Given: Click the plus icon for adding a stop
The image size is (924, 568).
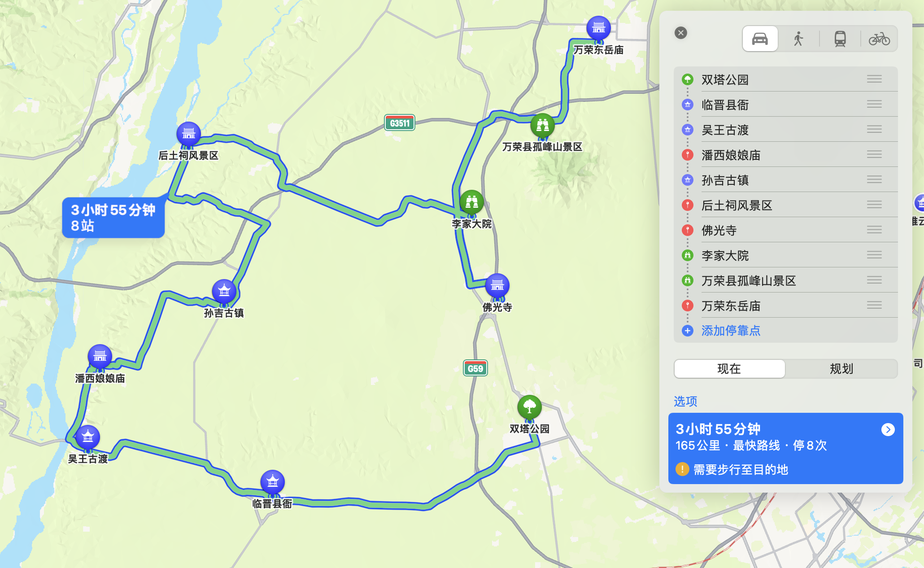Looking at the screenshot, I should 687,331.
